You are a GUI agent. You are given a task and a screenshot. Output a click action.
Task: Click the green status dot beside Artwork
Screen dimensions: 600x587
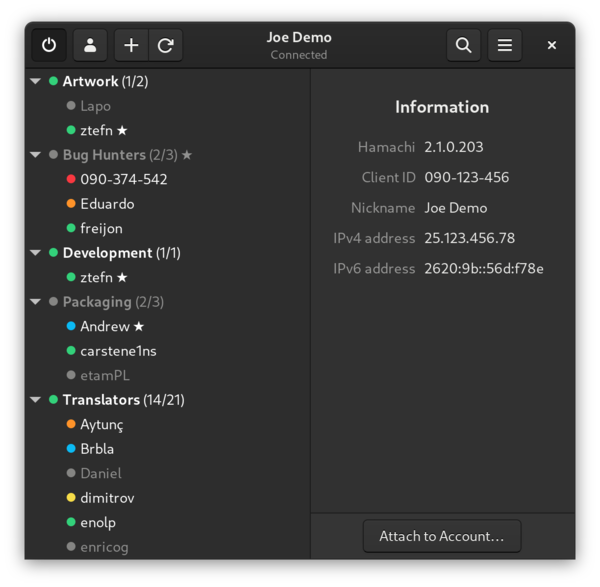click(x=53, y=81)
